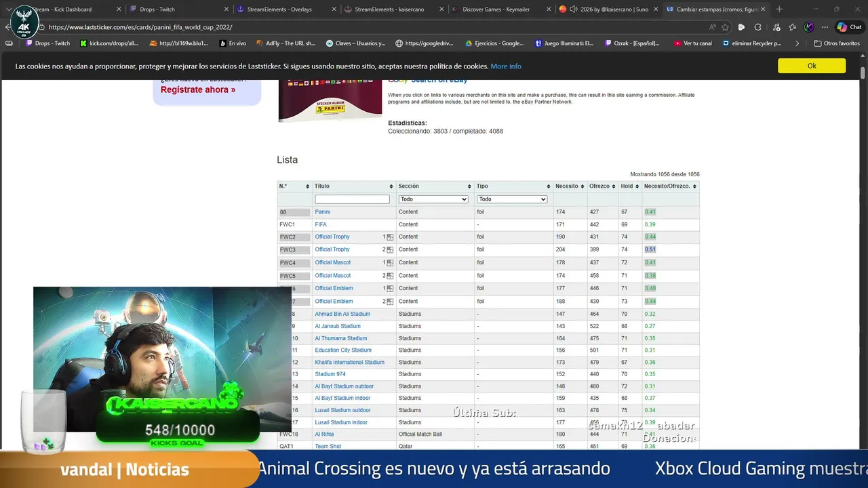Screen dimensions: 868x488
Task: Click the Read aloud icon in address bar
Action: [x=712, y=27]
